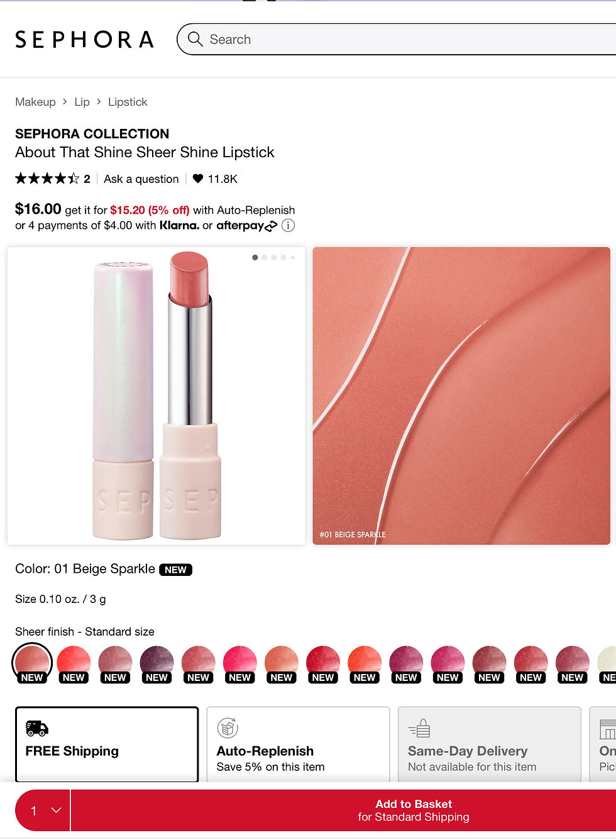The image size is (616, 840).
Task: Open the payment info circle icon
Action: coord(288,226)
